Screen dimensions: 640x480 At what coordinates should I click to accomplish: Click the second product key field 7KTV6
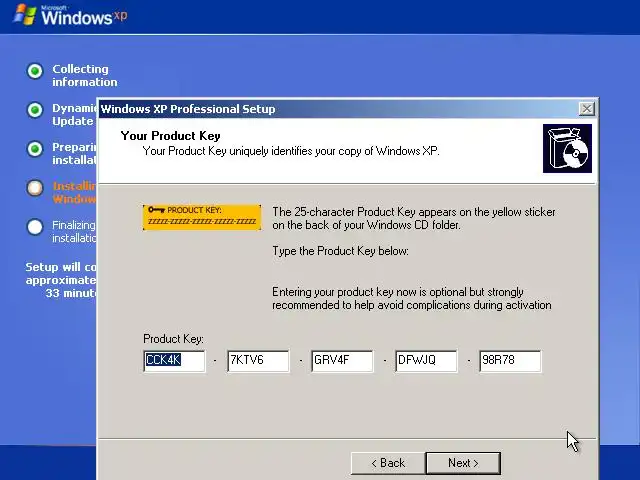point(258,361)
